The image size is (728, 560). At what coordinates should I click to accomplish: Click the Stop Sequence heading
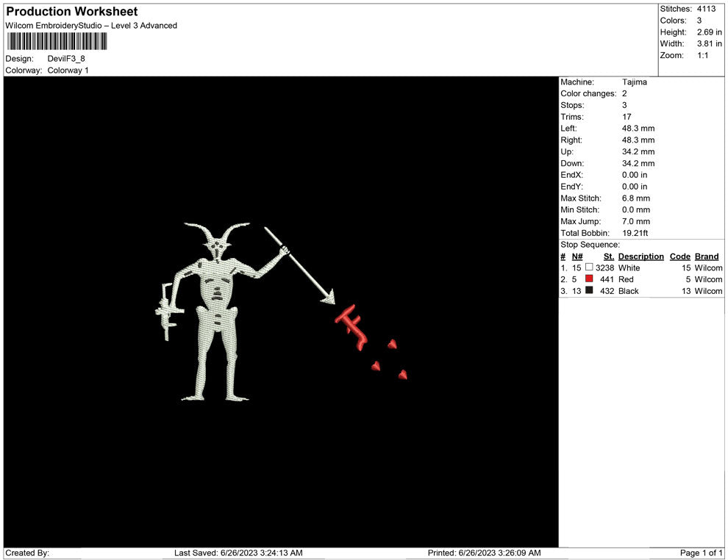coord(590,245)
